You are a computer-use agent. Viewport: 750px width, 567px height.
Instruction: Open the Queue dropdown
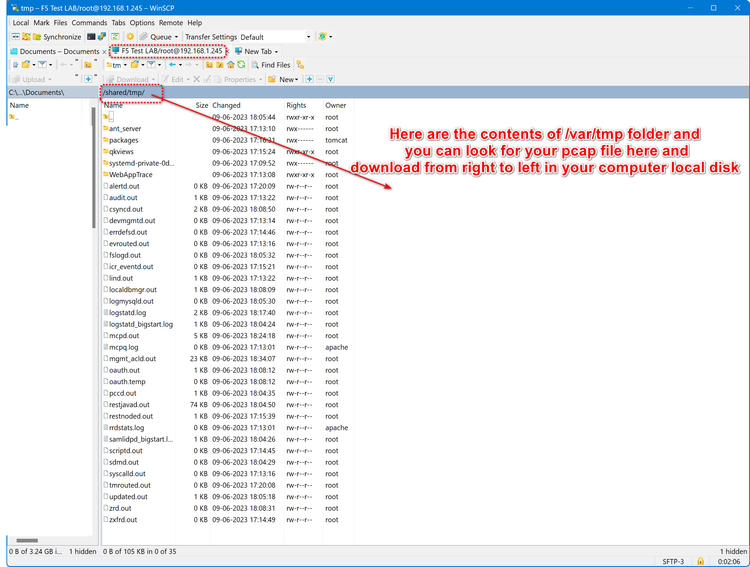pyautogui.click(x=161, y=37)
